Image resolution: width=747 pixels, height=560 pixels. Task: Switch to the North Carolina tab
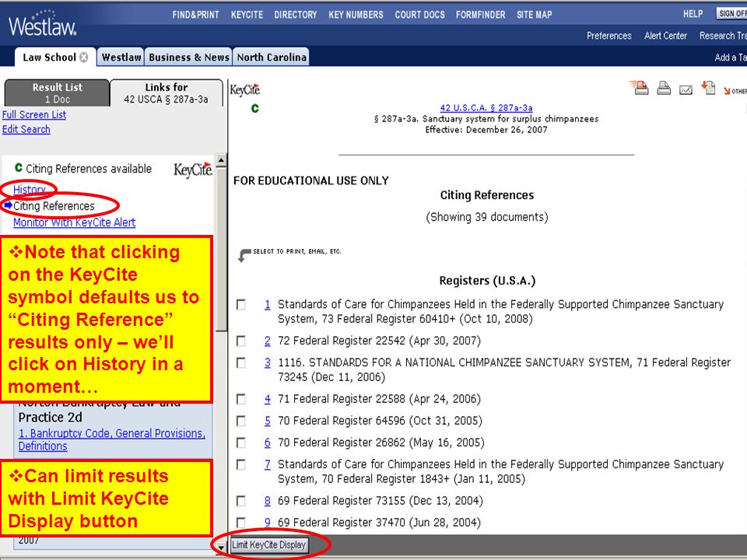click(272, 57)
